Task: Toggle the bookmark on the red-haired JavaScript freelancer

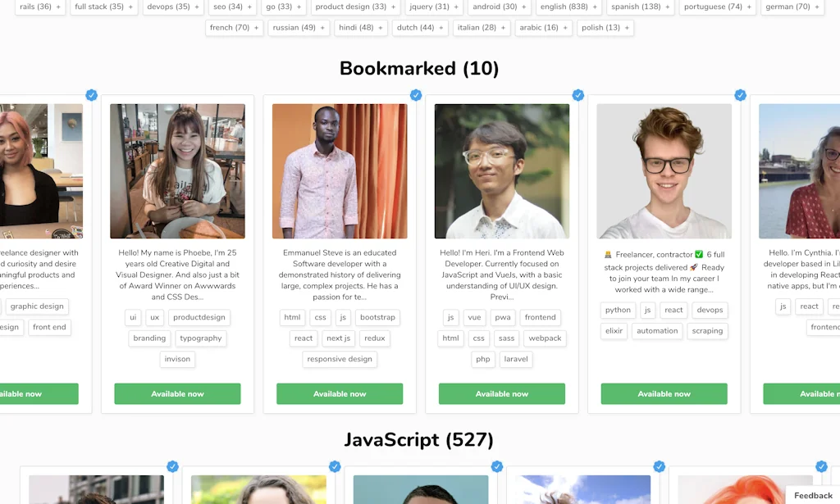Action: [822, 466]
